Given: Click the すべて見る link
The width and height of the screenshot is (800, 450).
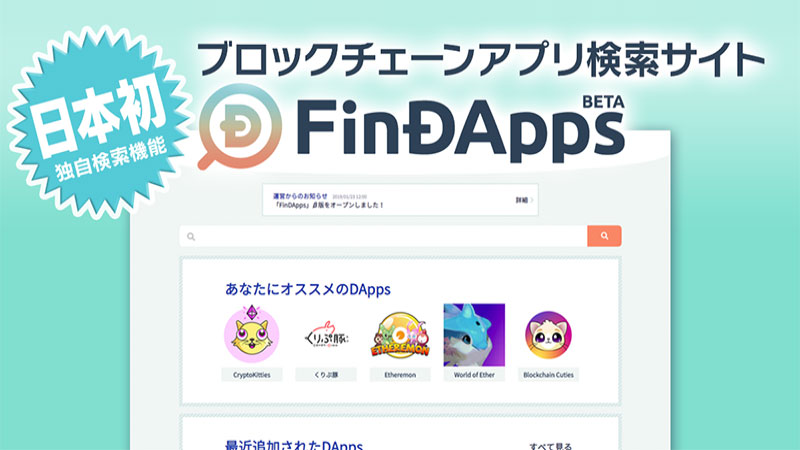Looking at the screenshot, I should [x=551, y=446].
